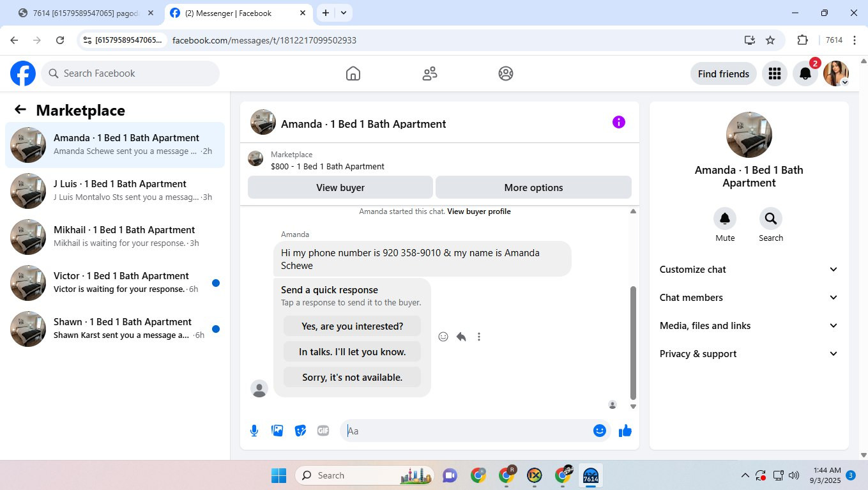Show hidden system tray icons
Image resolution: width=868 pixels, height=490 pixels.
pyautogui.click(x=745, y=475)
